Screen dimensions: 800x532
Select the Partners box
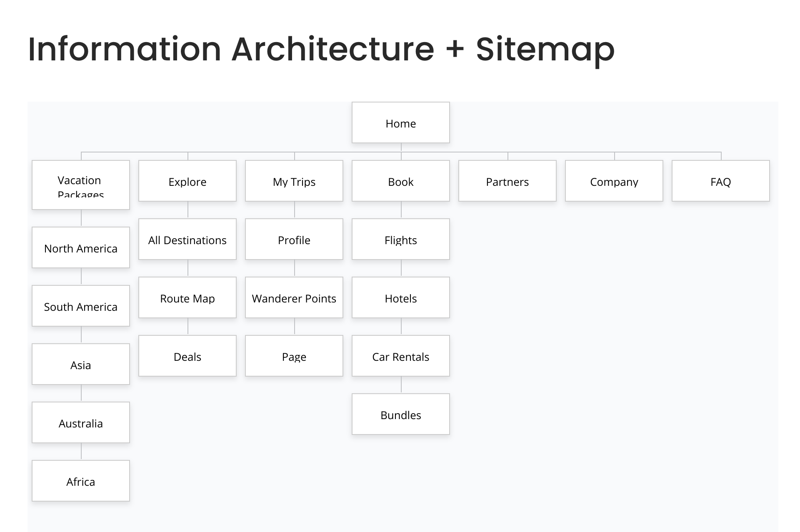coord(507,181)
